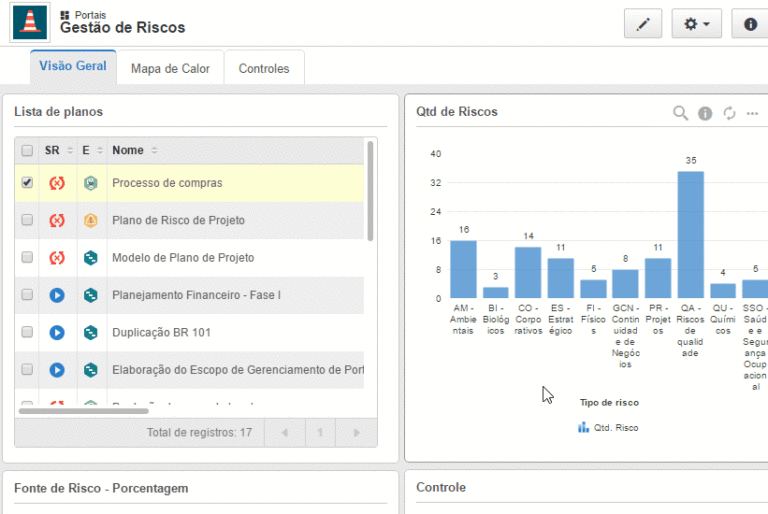Uncheck the Processo de compras checkbox

click(27, 183)
